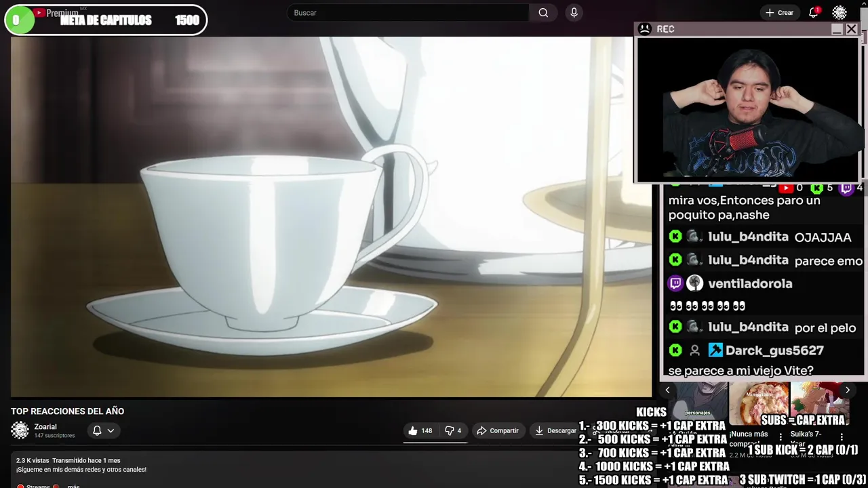Click the Kick icon beside 'OJAJJAA' message
The width and height of the screenshot is (868, 488).
tap(675, 237)
